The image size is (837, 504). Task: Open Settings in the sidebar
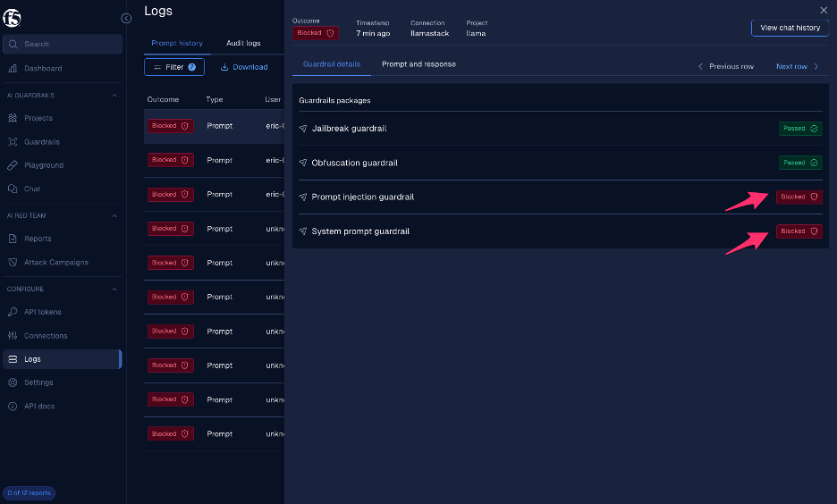pyautogui.click(x=38, y=382)
